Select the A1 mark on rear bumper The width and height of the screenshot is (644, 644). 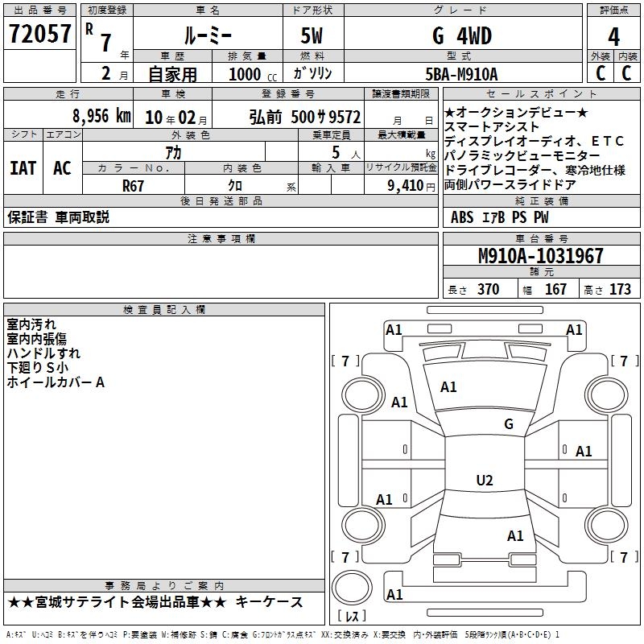[394, 594]
